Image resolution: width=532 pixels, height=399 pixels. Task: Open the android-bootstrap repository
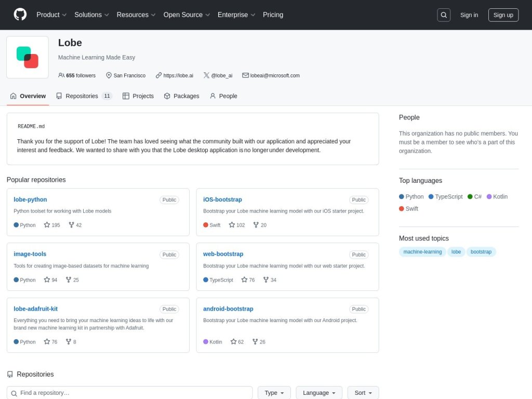(x=228, y=309)
